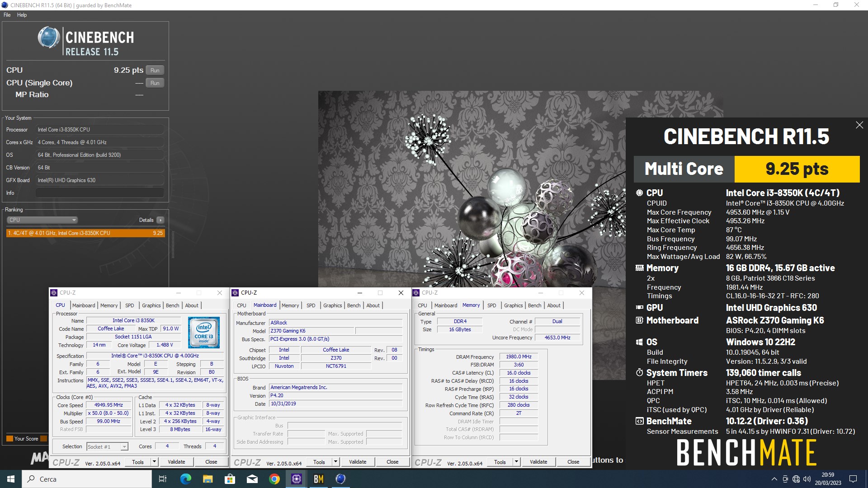
Task: Open Tools dropdown arrow in the right CPU-Z window
Action: [x=516, y=462]
